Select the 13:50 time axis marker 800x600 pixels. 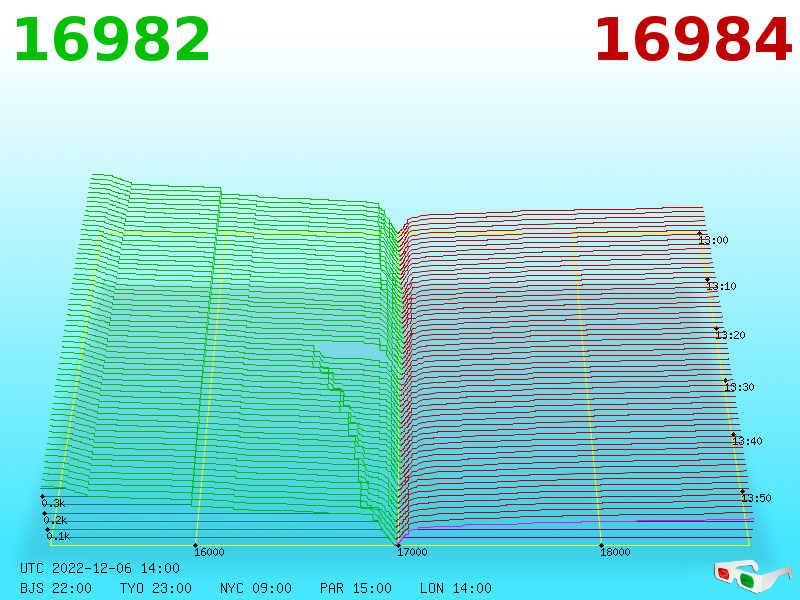point(756,498)
